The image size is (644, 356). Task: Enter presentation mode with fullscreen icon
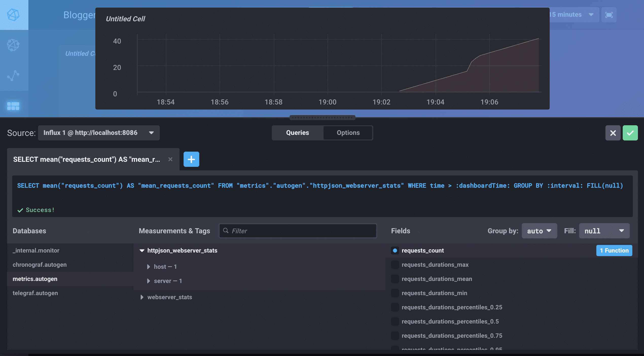pyautogui.click(x=609, y=15)
